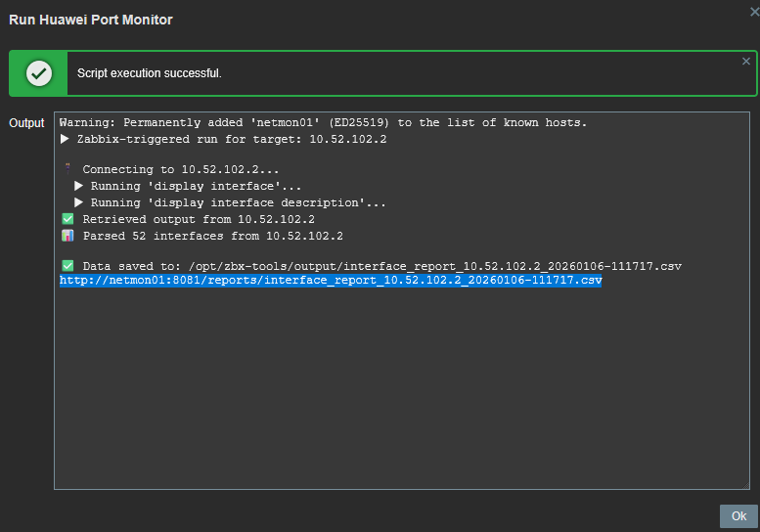Click the triangle before 'Zabbix-triggered run'
The height and width of the screenshot is (532, 760).
tap(65, 139)
